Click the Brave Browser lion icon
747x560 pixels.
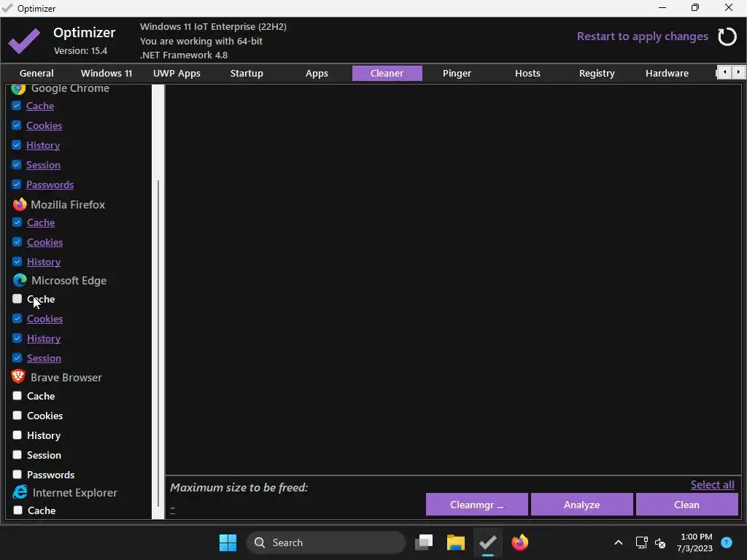(x=18, y=377)
